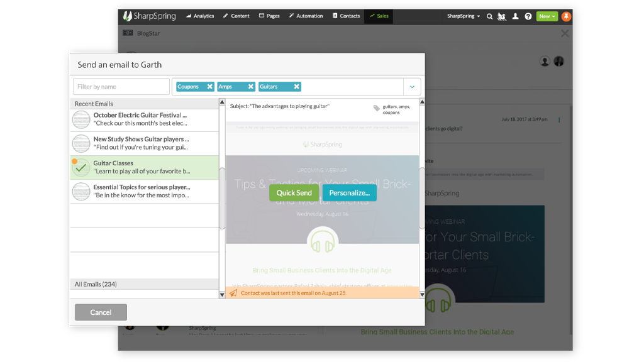The height and width of the screenshot is (362, 644).
Task: Click email list scroll up arrow
Action: [x=222, y=102]
